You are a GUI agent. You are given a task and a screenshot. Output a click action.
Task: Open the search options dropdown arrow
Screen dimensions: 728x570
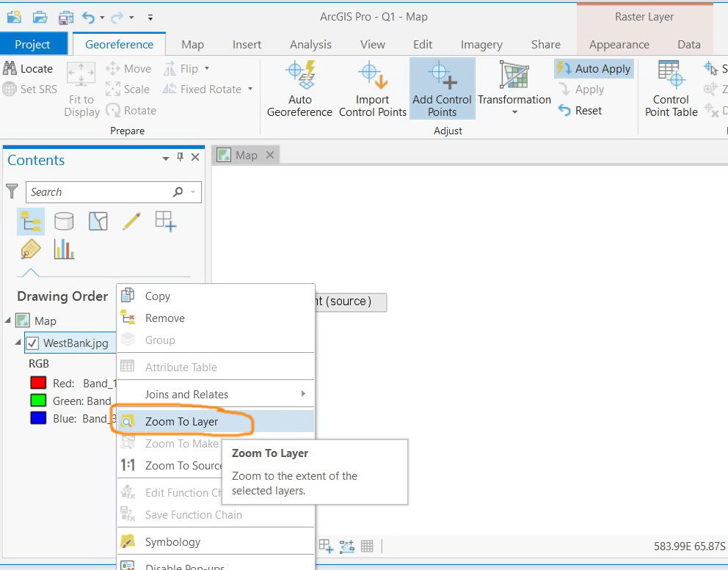[x=193, y=191]
